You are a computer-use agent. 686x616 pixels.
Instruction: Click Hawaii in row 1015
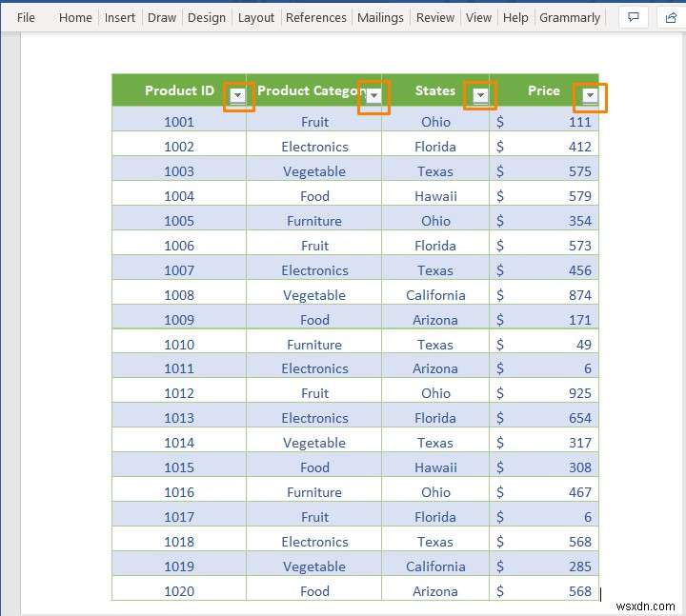[435, 467]
